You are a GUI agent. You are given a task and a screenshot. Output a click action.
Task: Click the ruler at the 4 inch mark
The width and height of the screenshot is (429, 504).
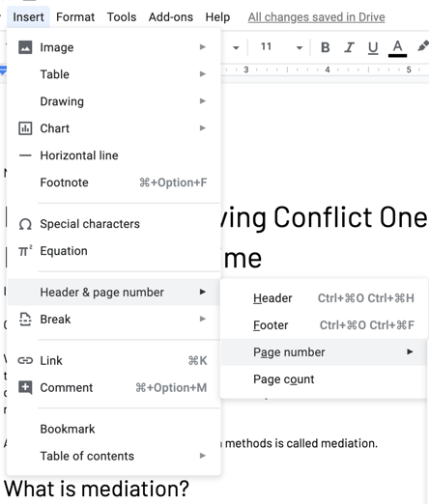[x=328, y=70]
